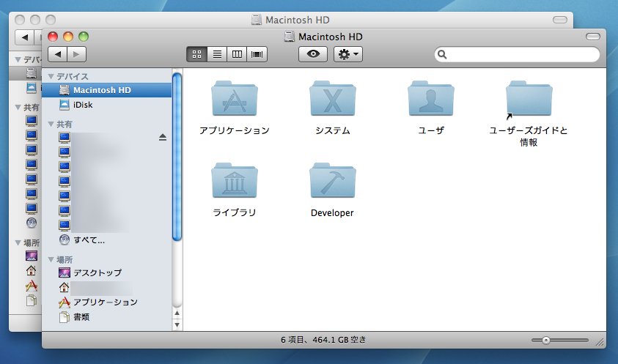
Task: Open the ユーザーズガイドと情報 alias folder
Action: coord(529,98)
